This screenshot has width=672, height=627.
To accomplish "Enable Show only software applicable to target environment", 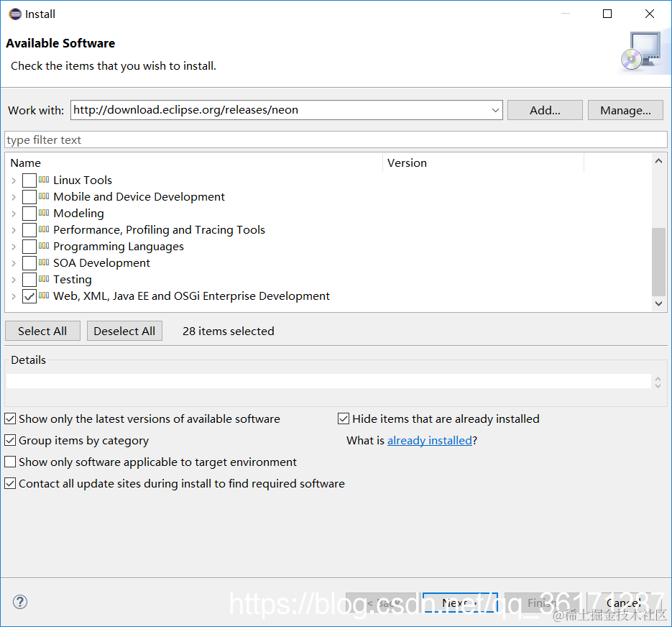I will (10, 462).
